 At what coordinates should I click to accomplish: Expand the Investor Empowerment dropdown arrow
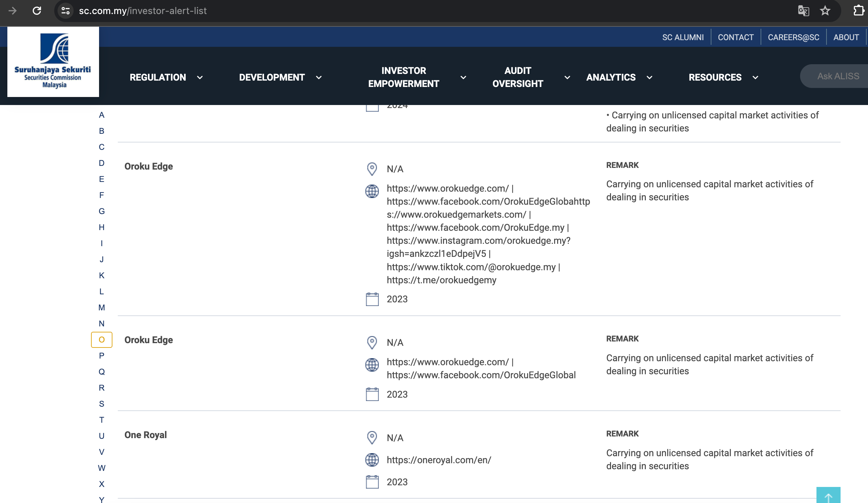[x=463, y=78]
